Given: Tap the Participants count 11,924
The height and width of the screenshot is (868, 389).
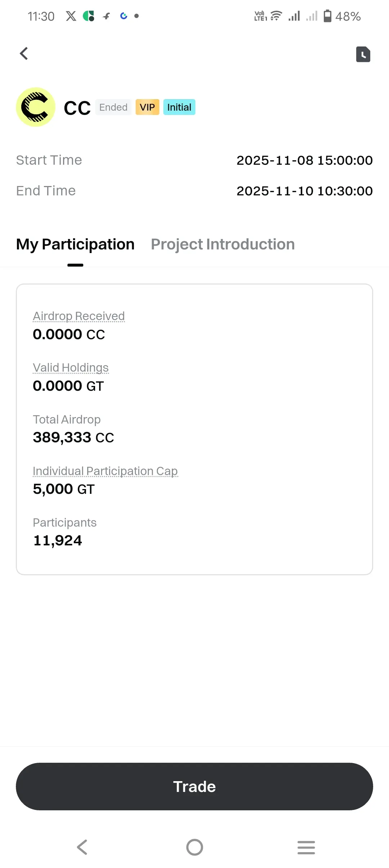Looking at the screenshot, I should coord(58,541).
